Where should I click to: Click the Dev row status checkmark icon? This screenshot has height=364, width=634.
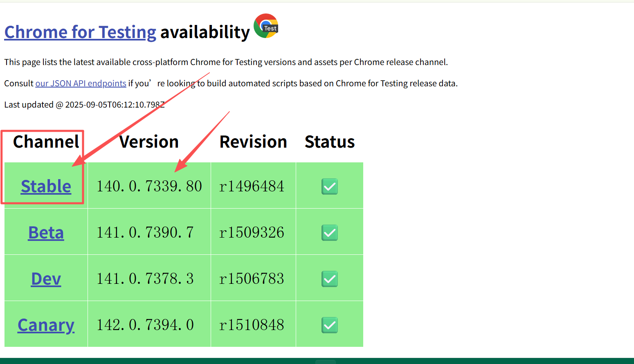point(329,279)
